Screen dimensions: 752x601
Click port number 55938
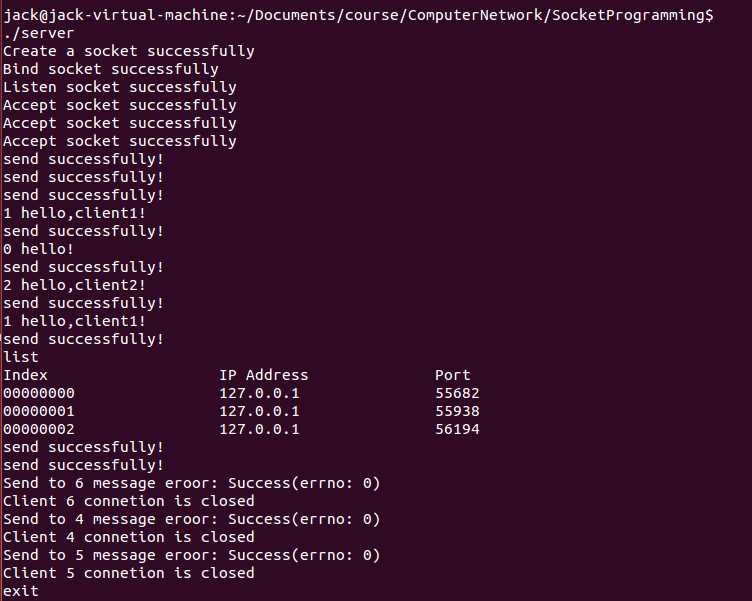click(x=457, y=411)
